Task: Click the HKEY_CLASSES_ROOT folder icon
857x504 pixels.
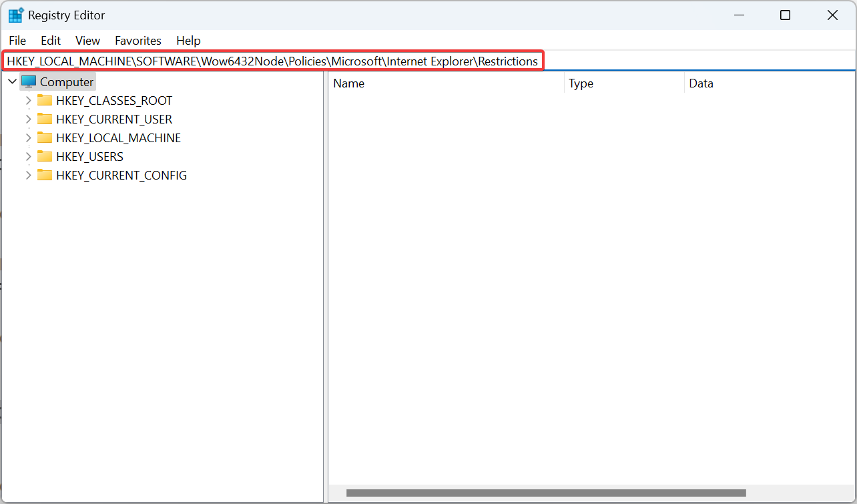Action: click(45, 101)
